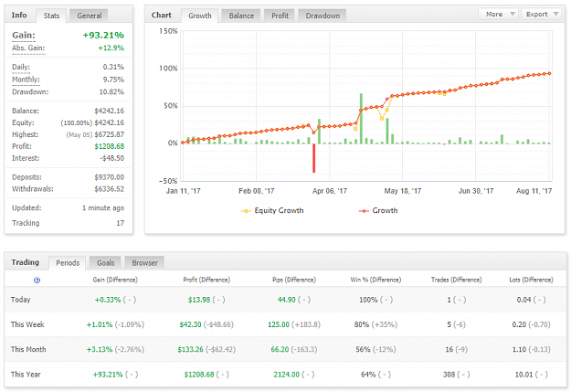
Task: Click the Trades (Difference) column header
Action: coord(456,280)
